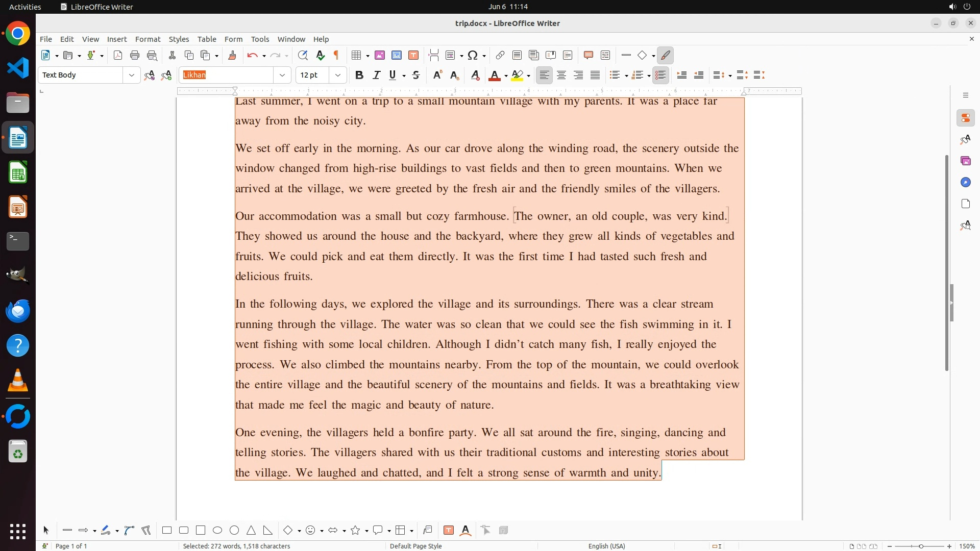Insert special character with Omega icon
980x551 pixels.
pyautogui.click(x=473, y=56)
